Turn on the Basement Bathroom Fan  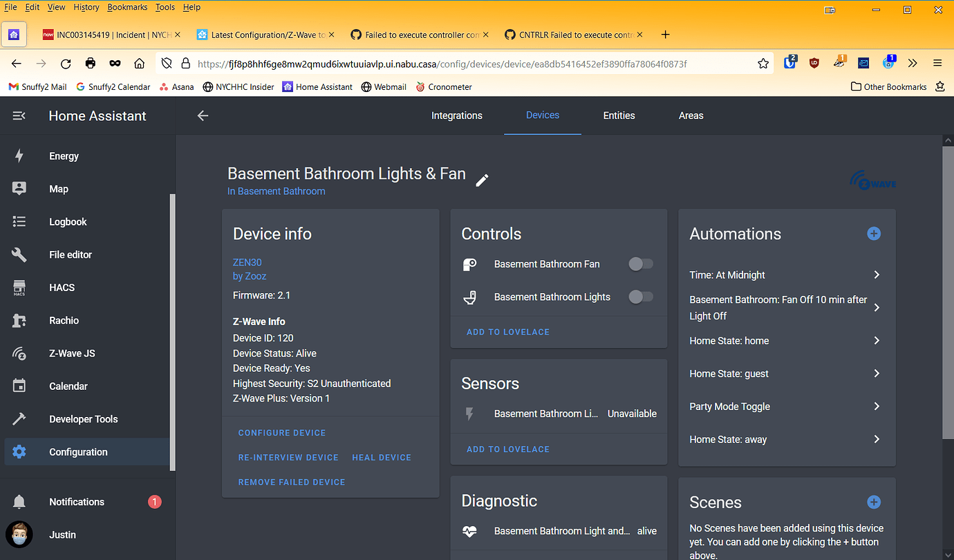tap(640, 263)
